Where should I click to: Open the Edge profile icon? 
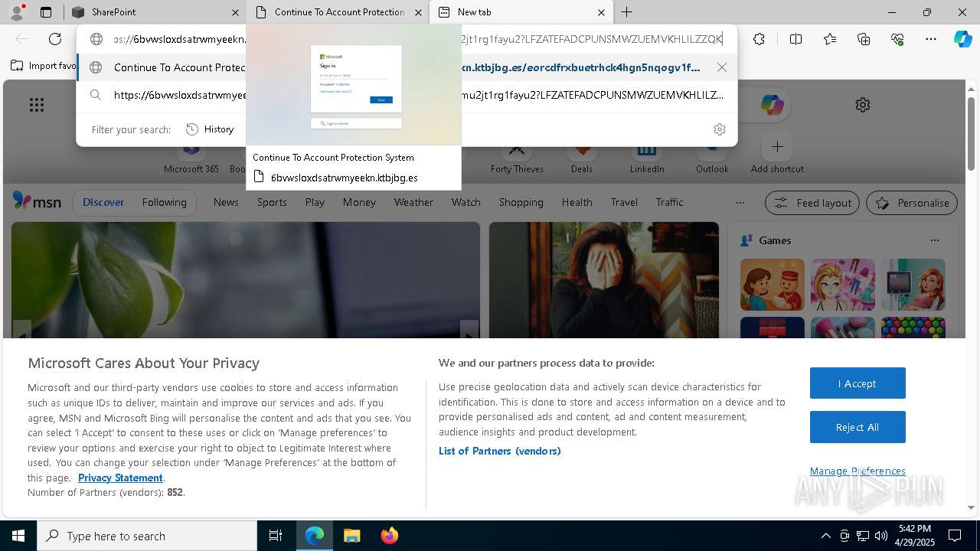tap(18, 12)
